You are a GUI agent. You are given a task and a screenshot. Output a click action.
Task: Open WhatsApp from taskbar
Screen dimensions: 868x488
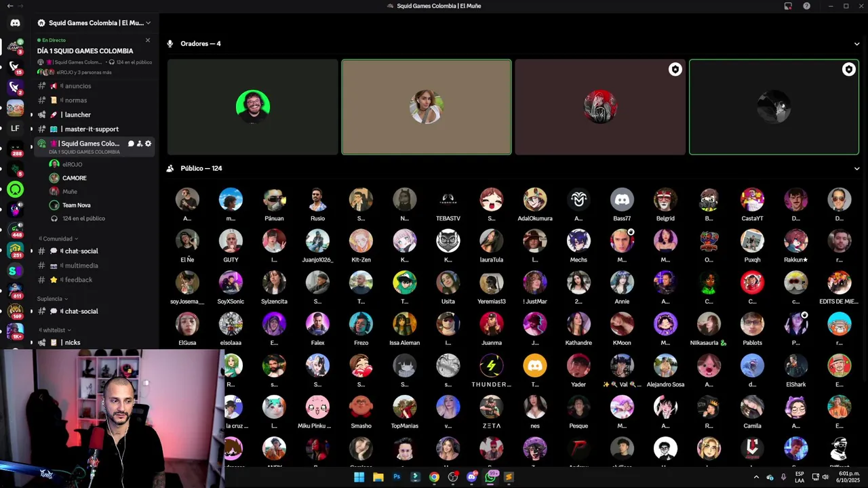pos(490,477)
